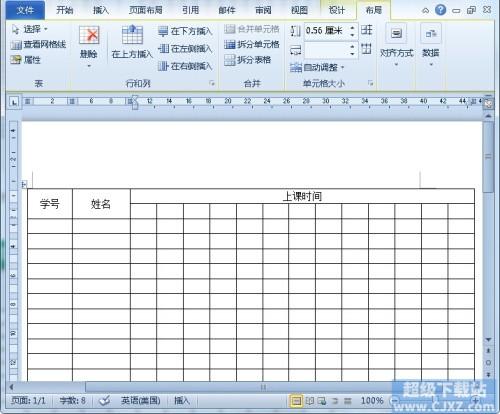Image resolution: width=500 pixels, height=414 pixels.
Task: Click Insert Below (在下方插入) row icon
Action: coord(163,31)
